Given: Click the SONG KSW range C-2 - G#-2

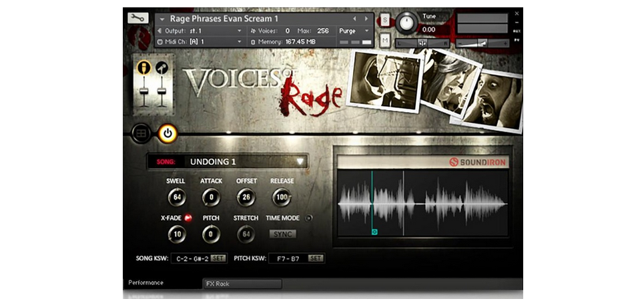Looking at the screenshot, I should [x=192, y=258].
